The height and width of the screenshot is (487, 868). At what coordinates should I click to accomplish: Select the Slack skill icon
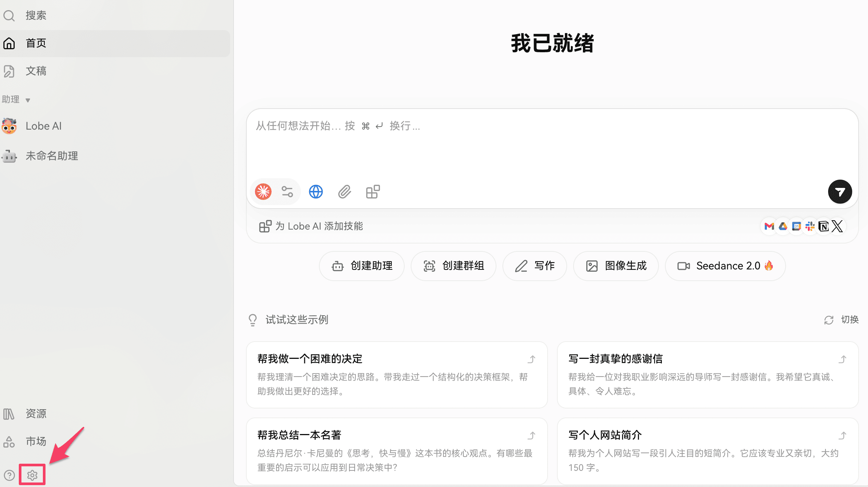point(809,226)
